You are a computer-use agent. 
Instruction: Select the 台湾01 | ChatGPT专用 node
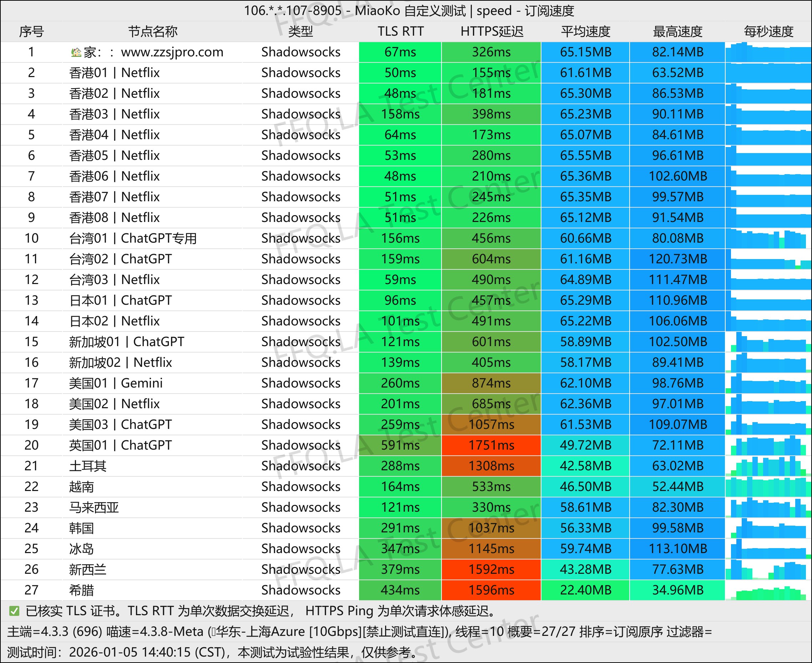(132, 238)
